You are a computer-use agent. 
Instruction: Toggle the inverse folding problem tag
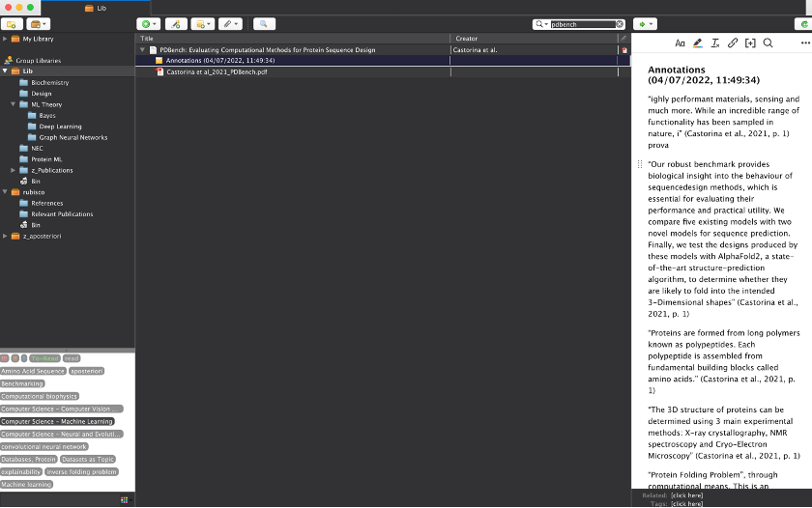coord(81,472)
